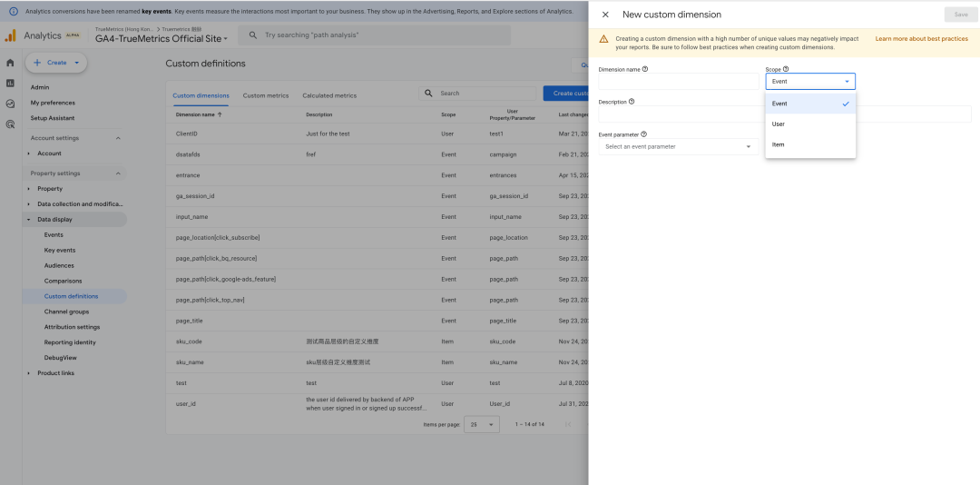Open the Items per page dropdown
980x485 pixels.
tap(481, 424)
